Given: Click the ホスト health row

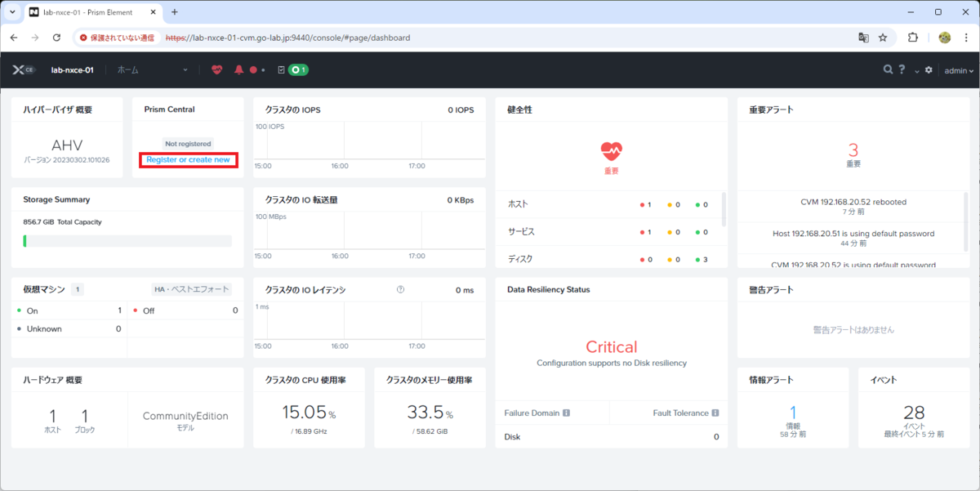Looking at the screenshot, I should 608,204.
